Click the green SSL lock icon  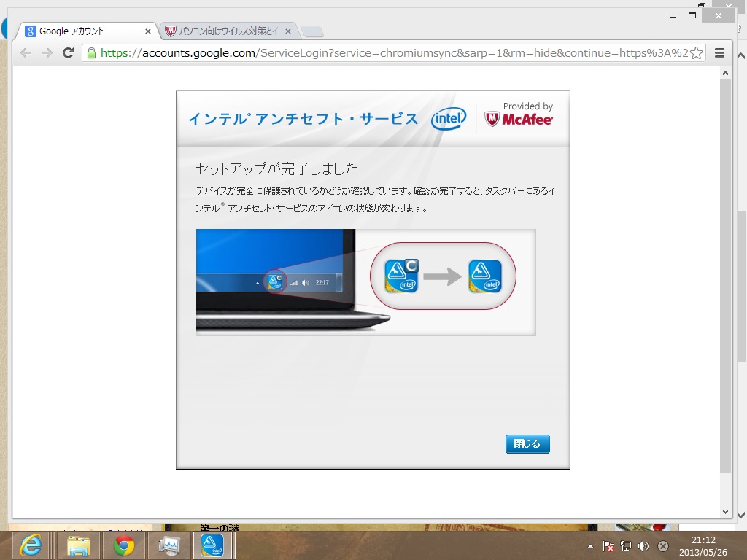pyautogui.click(x=91, y=52)
